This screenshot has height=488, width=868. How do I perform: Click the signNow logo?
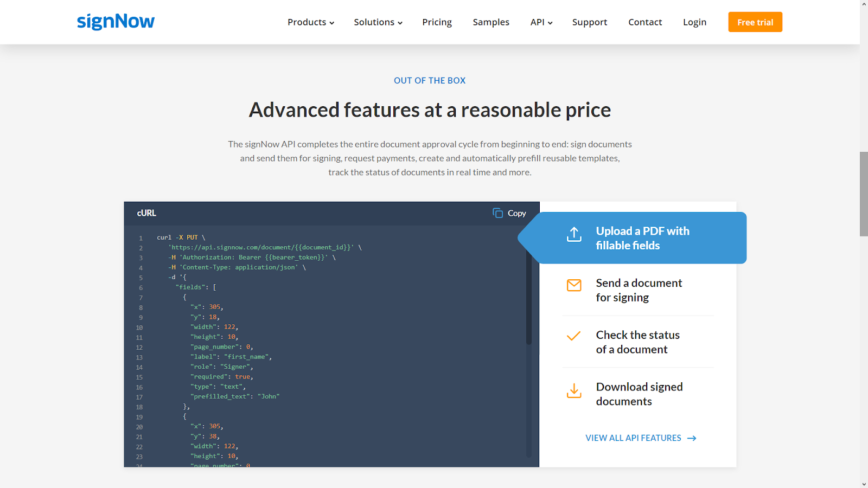[x=116, y=22]
